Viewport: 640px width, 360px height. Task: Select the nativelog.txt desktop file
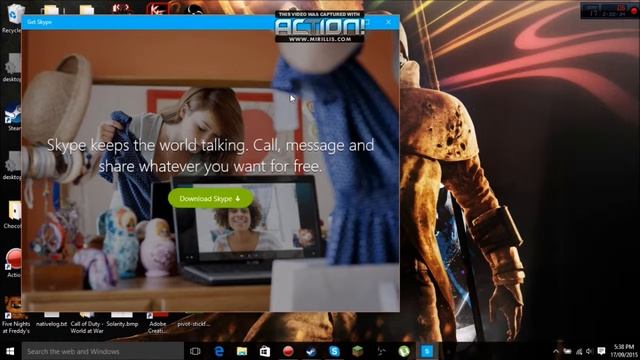51,320
